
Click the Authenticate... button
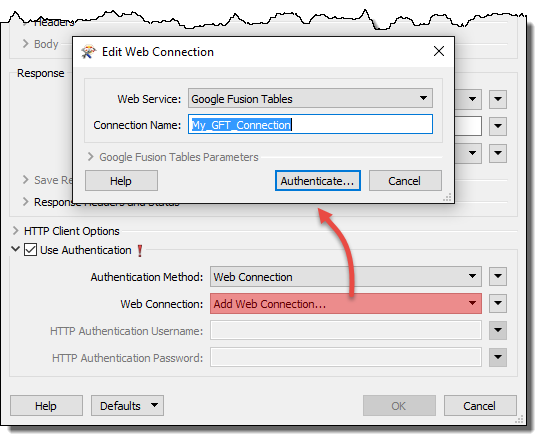click(318, 181)
